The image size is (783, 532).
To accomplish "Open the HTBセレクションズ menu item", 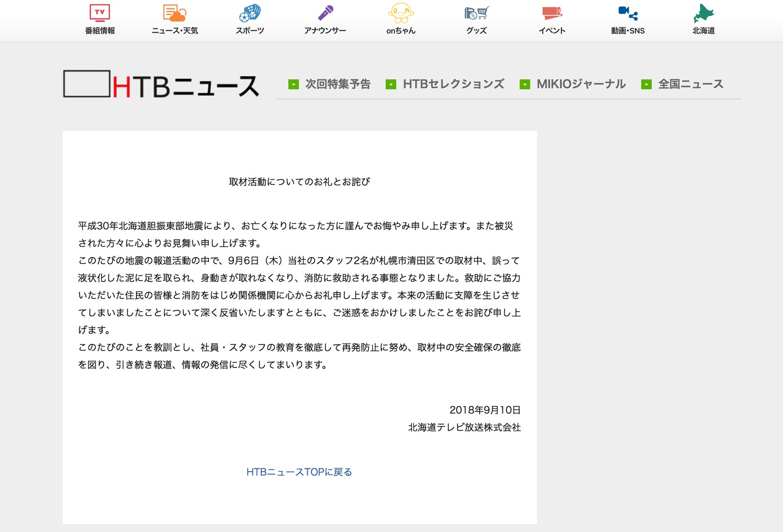I will (x=454, y=84).
